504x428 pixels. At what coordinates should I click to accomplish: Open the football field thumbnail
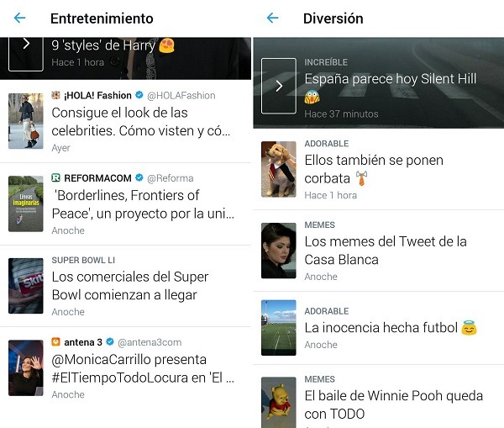click(x=279, y=327)
